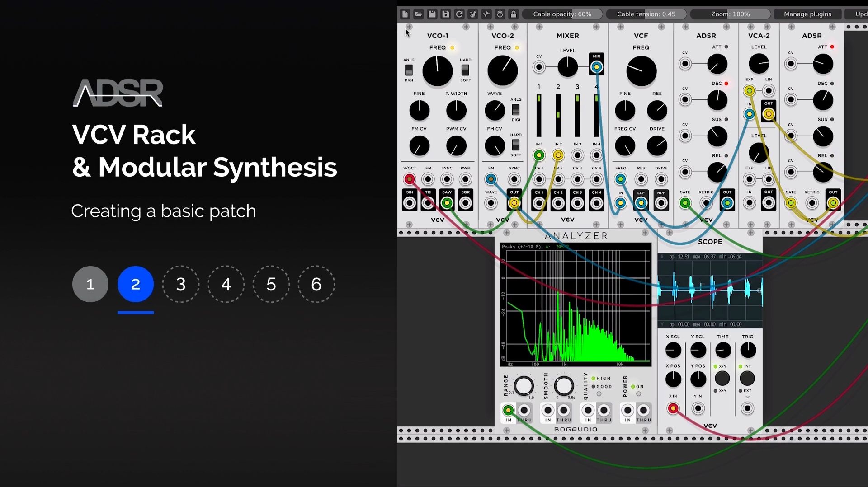Click the lock modules padlock icon
Image resolution: width=868 pixels, height=487 pixels.
(514, 14)
